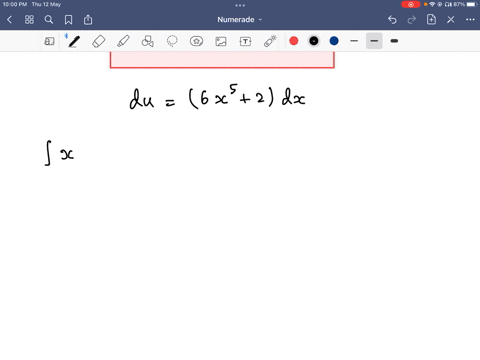Tap the screen recording indicator in status bar
This screenshot has height=360, width=480.
click(x=411, y=5)
